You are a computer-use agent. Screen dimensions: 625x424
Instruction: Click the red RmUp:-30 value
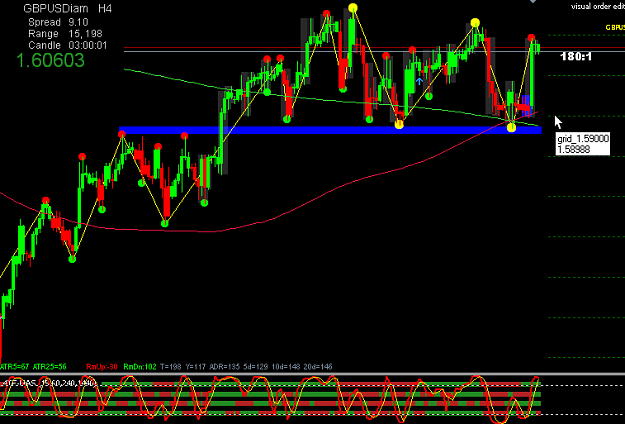(x=102, y=367)
